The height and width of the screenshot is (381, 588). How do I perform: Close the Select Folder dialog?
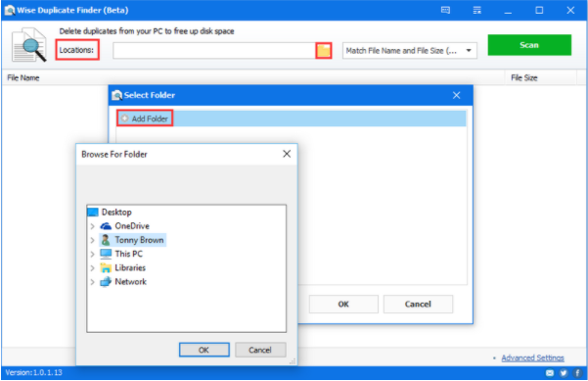tap(456, 95)
